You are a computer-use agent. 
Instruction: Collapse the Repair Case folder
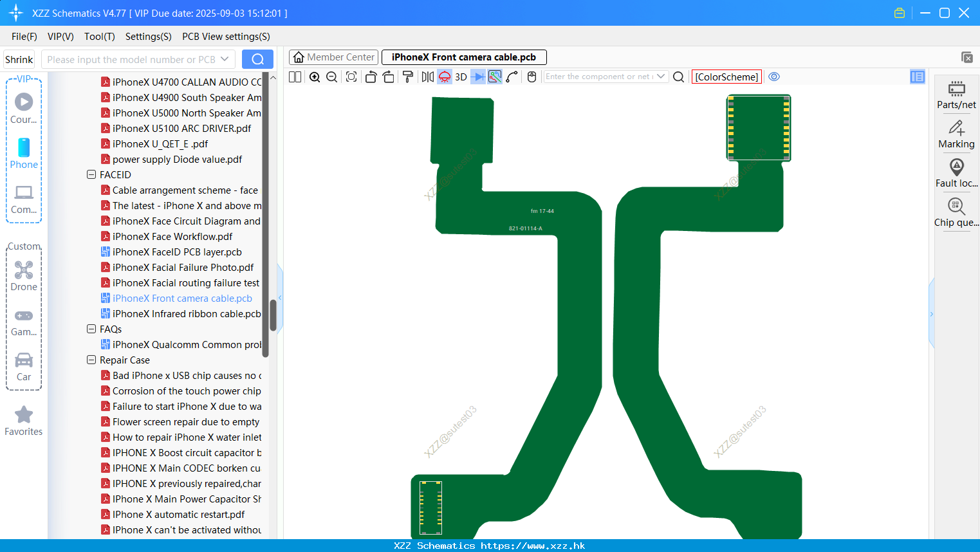click(x=91, y=360)
